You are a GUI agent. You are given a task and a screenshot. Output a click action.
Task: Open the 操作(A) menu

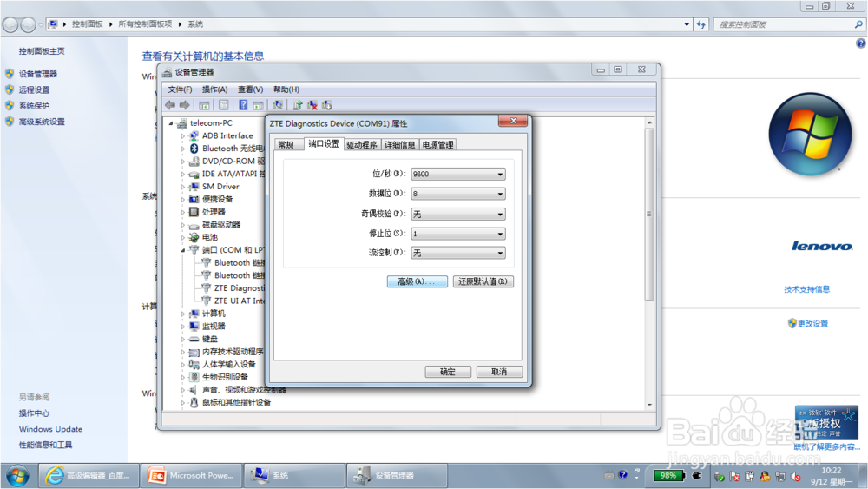coord(214,89)
